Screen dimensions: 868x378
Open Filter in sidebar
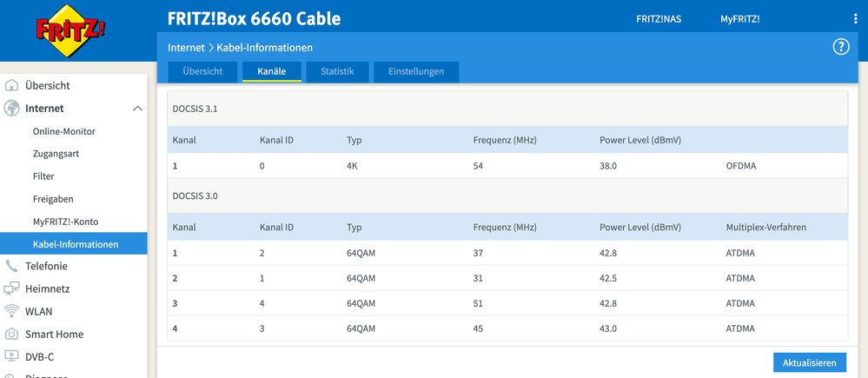[43, 176]
